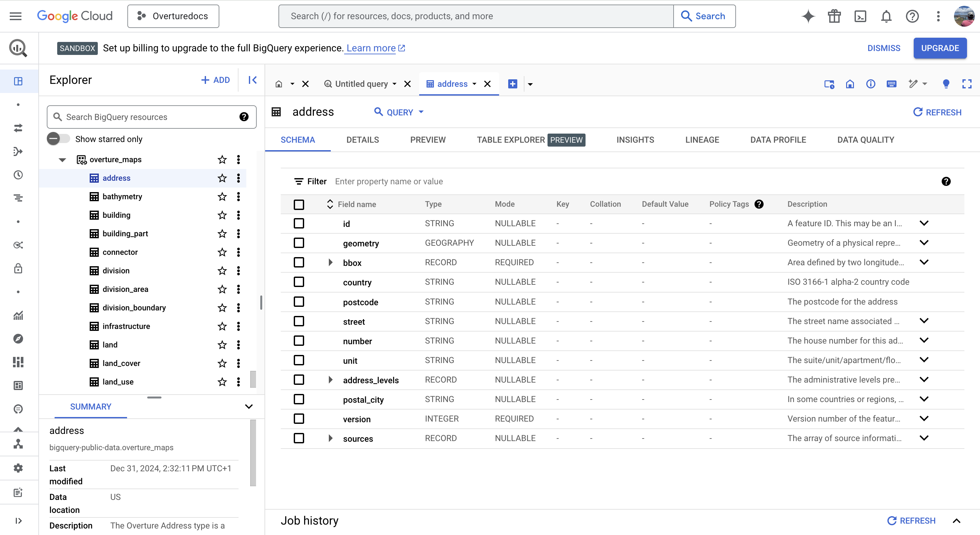Open the help question mark menu
The width and height of the screenshot is (980, 535).
[x=912, y=16]
